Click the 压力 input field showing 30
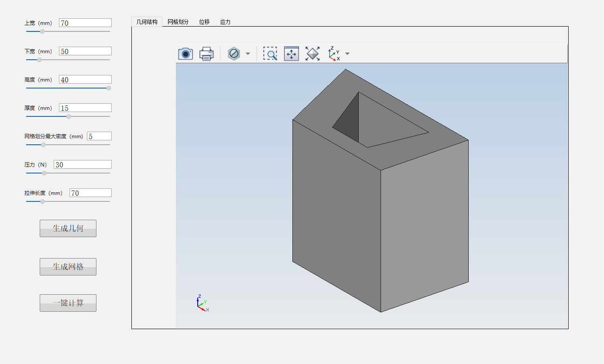Viewport: 604px width, 364px height. (x=83, y=164)
